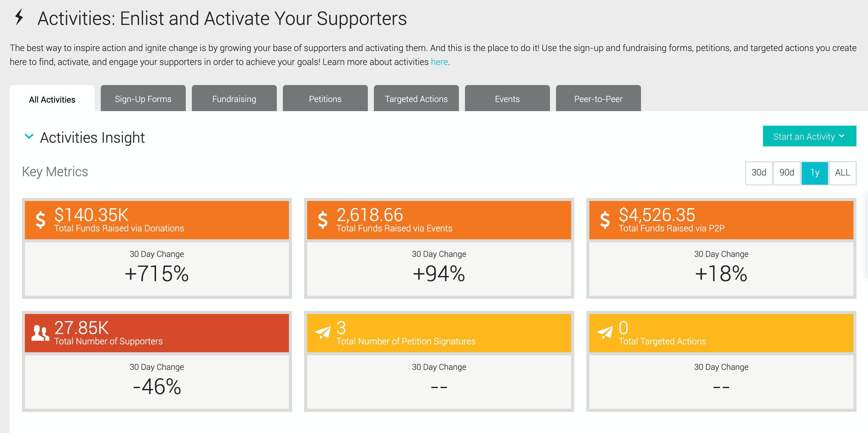Select the 1y time period view
The width and height of the screenshot is (868, 433).
(x=815, y=172)
